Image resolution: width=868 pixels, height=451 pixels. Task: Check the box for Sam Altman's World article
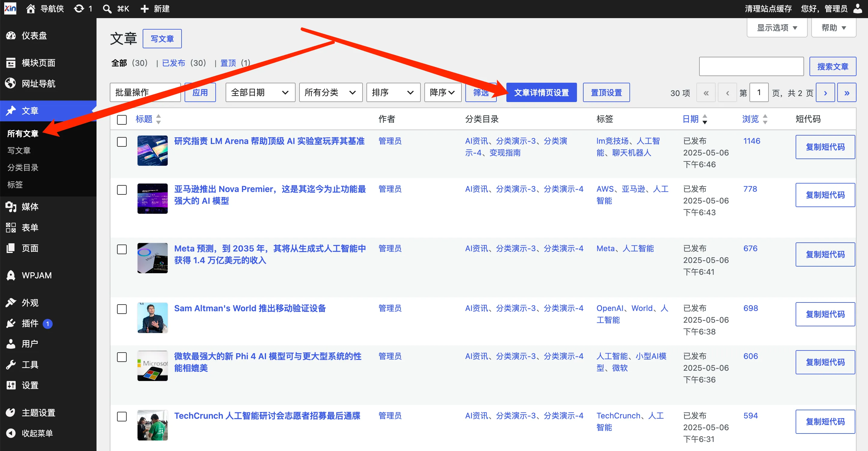(x=122, y=309)
